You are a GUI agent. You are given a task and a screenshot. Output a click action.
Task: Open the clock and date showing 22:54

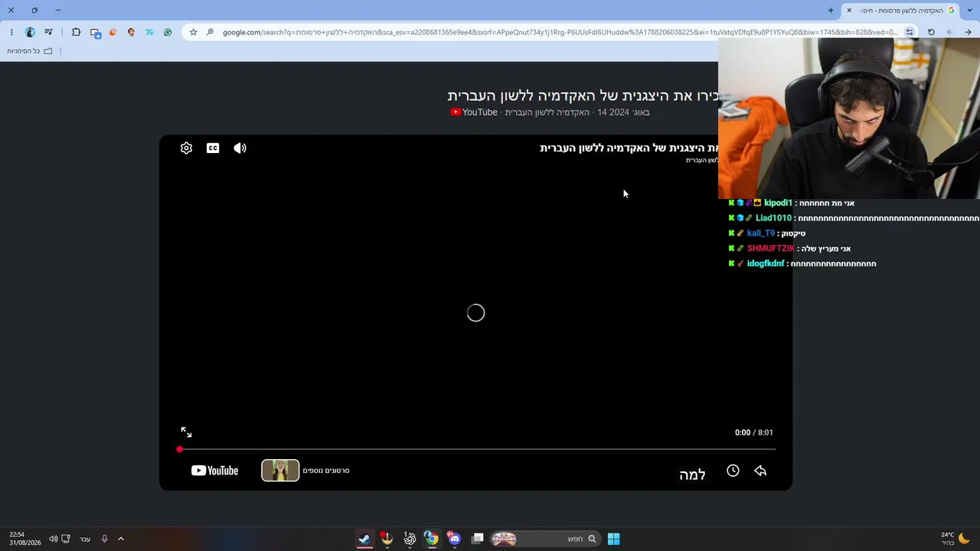coord(25,539)
